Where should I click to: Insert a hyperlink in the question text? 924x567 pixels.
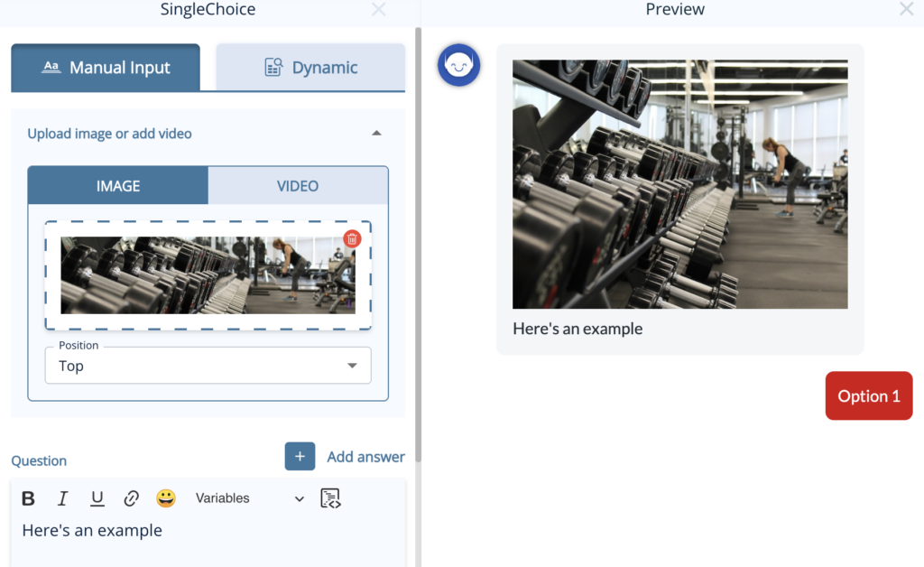coord(132,497)
